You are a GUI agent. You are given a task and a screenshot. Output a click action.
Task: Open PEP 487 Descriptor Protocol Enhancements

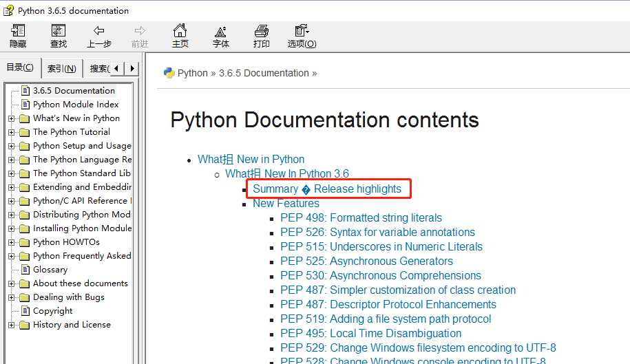tap(388, 304)
